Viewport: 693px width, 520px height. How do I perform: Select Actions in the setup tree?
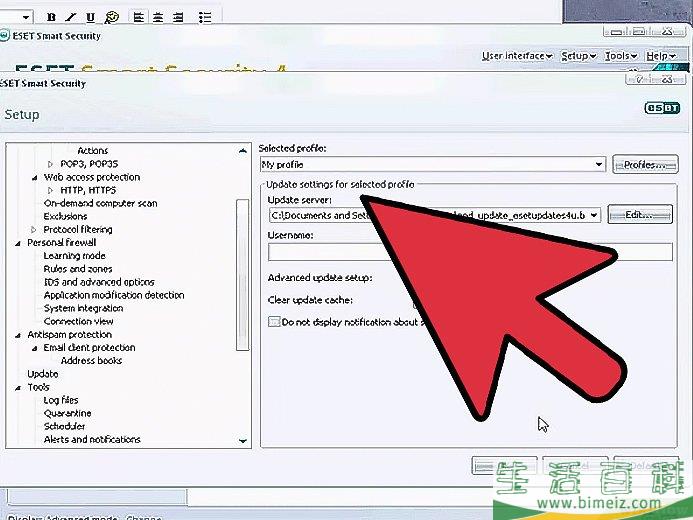pyautogui.click(x=92, y=151)
